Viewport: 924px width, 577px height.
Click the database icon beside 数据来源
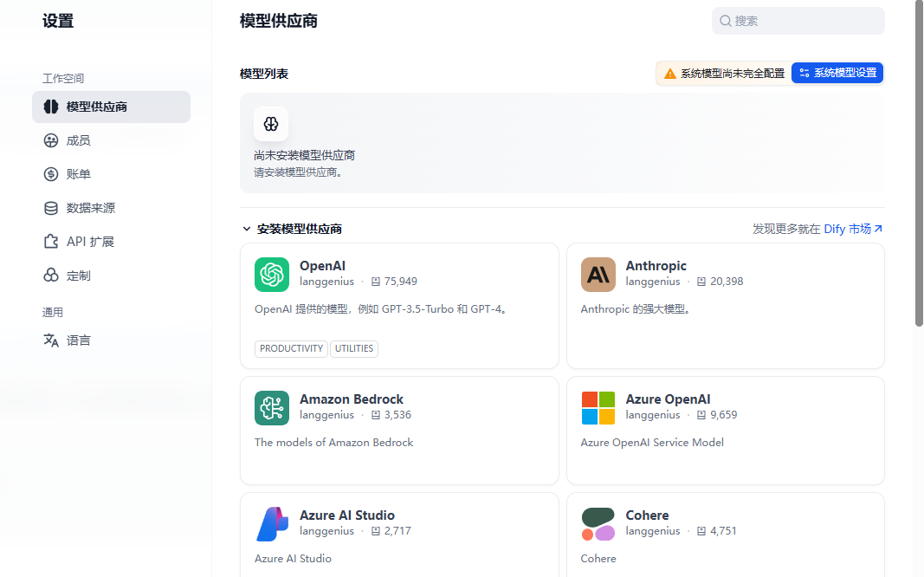pos(51,208)
